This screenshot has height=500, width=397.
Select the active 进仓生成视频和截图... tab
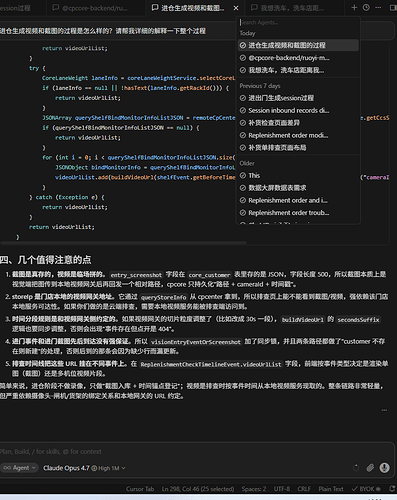click(193, 8)
